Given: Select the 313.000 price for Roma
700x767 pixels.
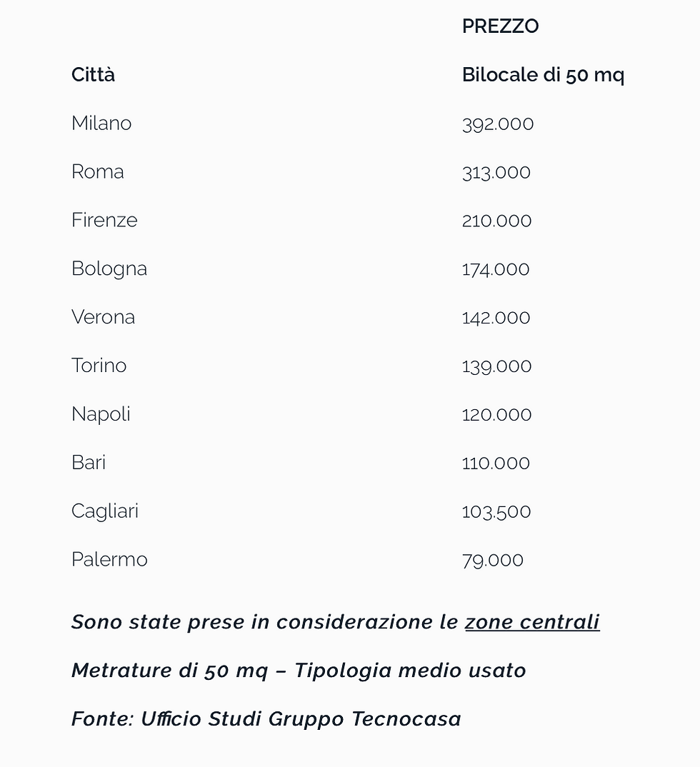Looking at the screenshot, I should point(496,172).
